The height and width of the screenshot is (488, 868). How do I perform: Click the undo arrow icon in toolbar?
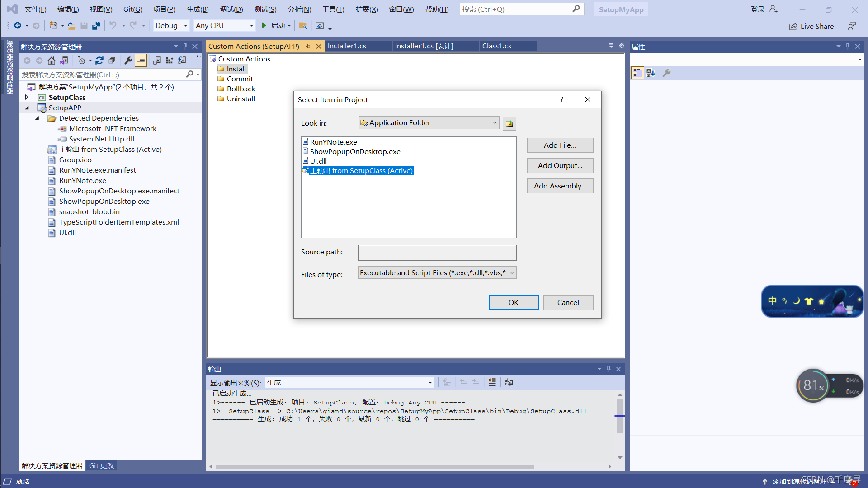click(x=113, y=26)
